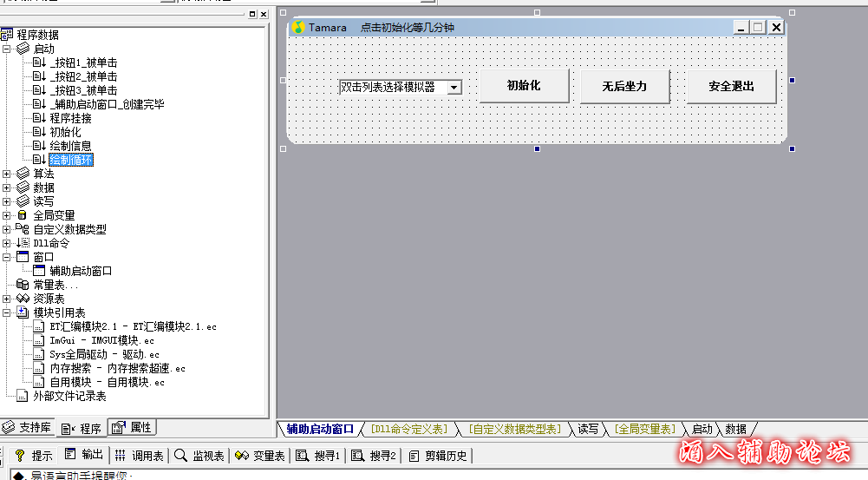The height and width of the screenshot is (480, 868).
Task: Open the 监视表 tab
Action: pyautogui.click(x=199, y=456)
